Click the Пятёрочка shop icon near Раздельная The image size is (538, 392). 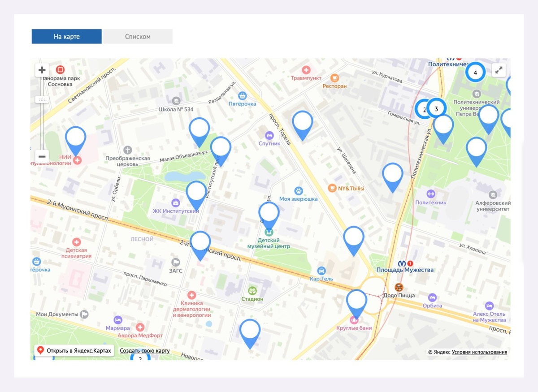tap(243, 95)
